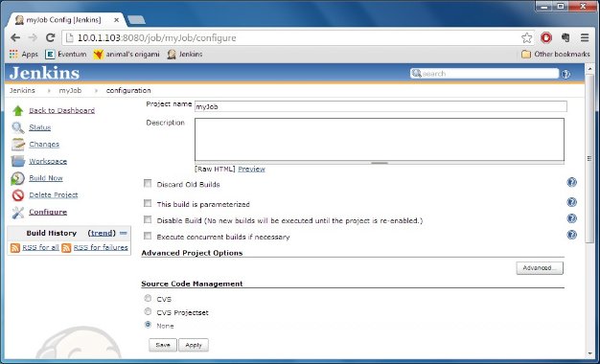The image size is (600, 364).
Task: Click the magnifier Status icon
Action: 18,127
